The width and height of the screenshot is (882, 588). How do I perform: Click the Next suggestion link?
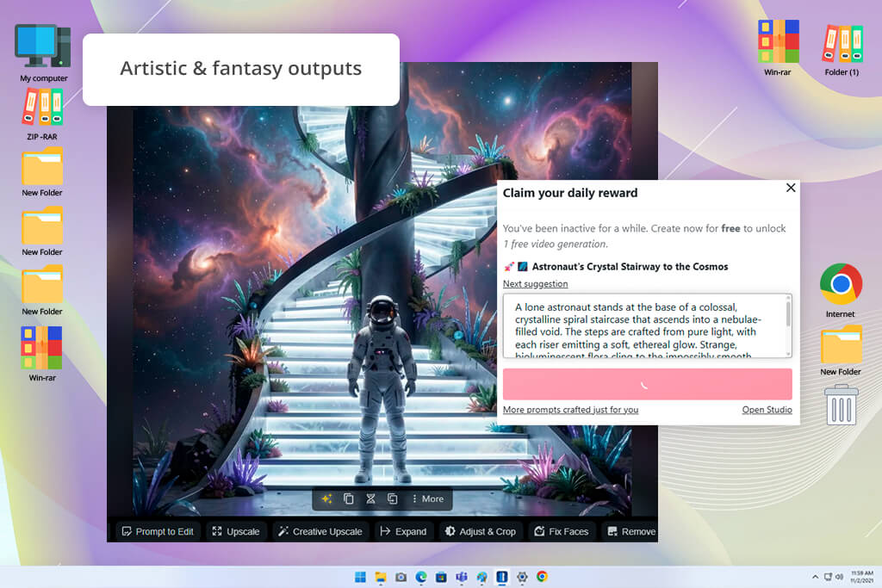[x=535, y=284]
